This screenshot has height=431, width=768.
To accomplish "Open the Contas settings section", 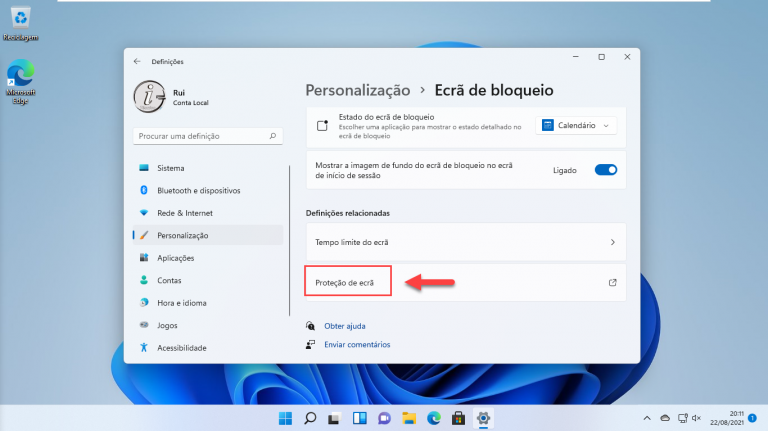I will 208,281.
